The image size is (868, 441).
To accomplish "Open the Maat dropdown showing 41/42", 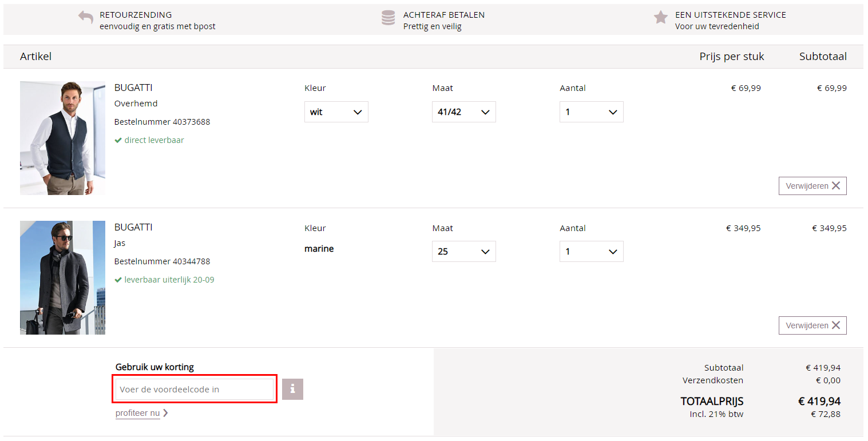I will click(464, 112).
